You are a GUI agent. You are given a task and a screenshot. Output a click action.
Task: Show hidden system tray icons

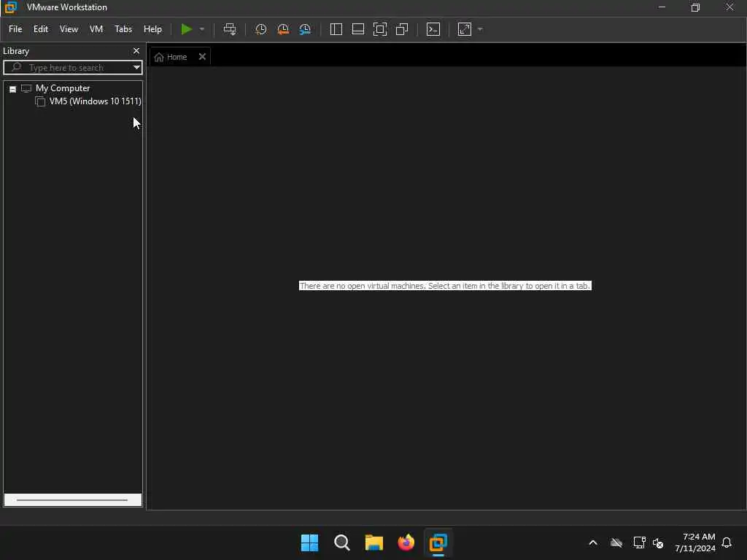pyautogui.click(x=593, y=542)
